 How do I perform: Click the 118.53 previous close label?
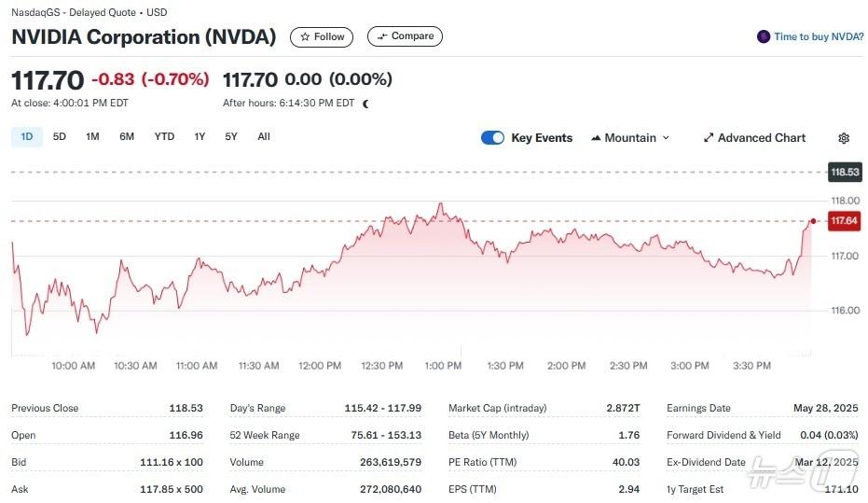point(844,173)
